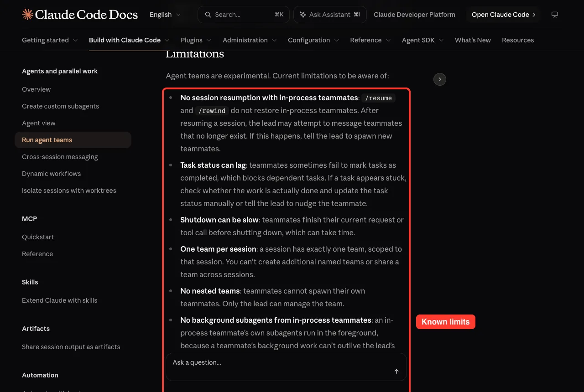Click the Automation sidebar heading
Screen dimensions: 584x392
tap(40, 375)
